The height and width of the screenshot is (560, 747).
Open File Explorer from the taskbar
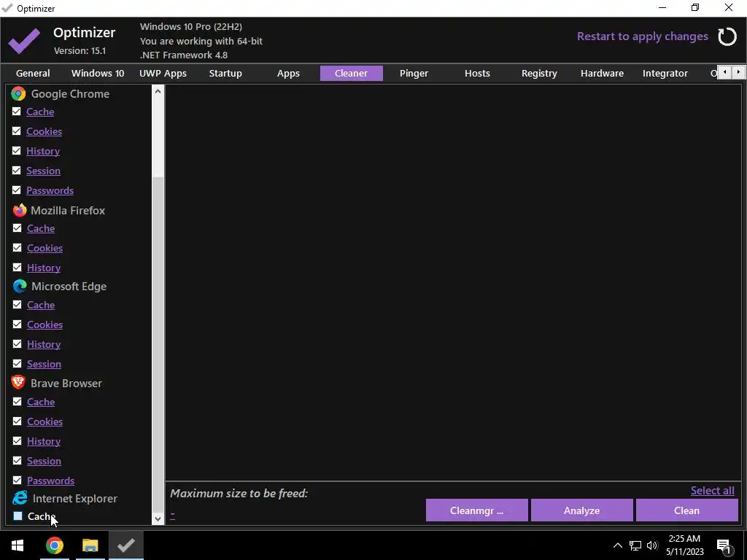pyautogui.click(x=90, y=545)
